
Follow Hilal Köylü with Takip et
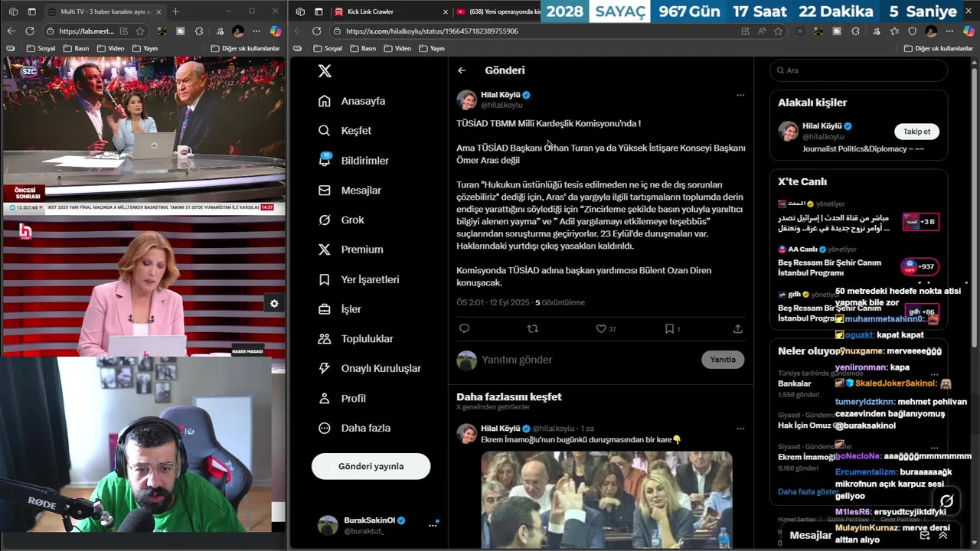point(916,132)
